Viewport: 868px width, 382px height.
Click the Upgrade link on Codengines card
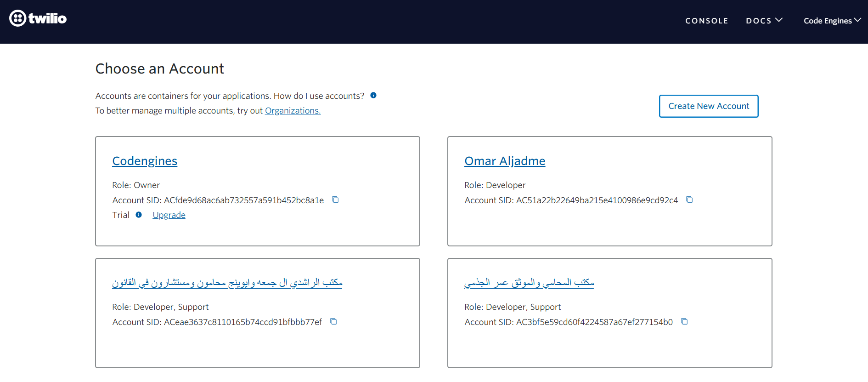tap(169, 215)
